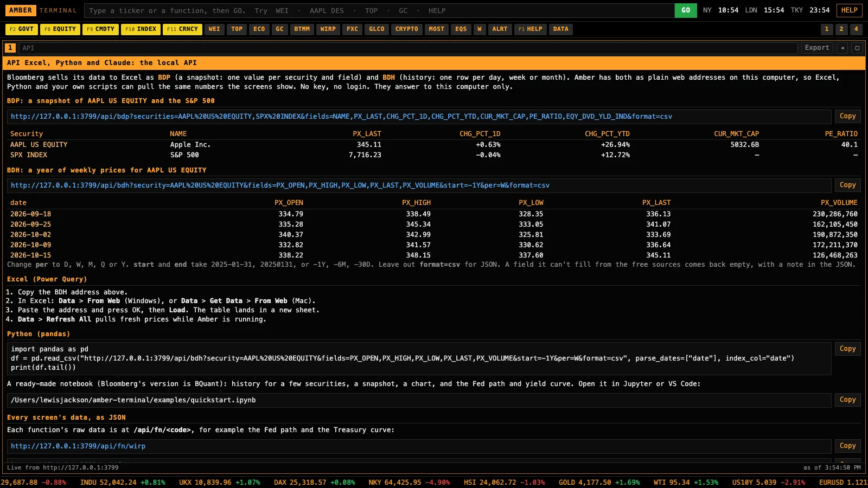Viewport: 868px width, 488px height.
Task: Click the AAPL DES suggestion in command bar
Action: point(327,10)
